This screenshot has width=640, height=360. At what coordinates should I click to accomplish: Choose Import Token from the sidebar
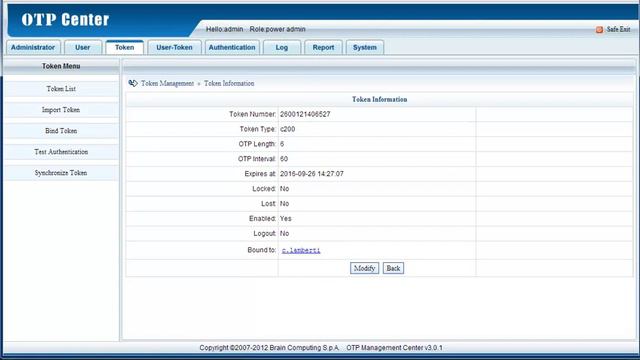click(x=61, y=110)
